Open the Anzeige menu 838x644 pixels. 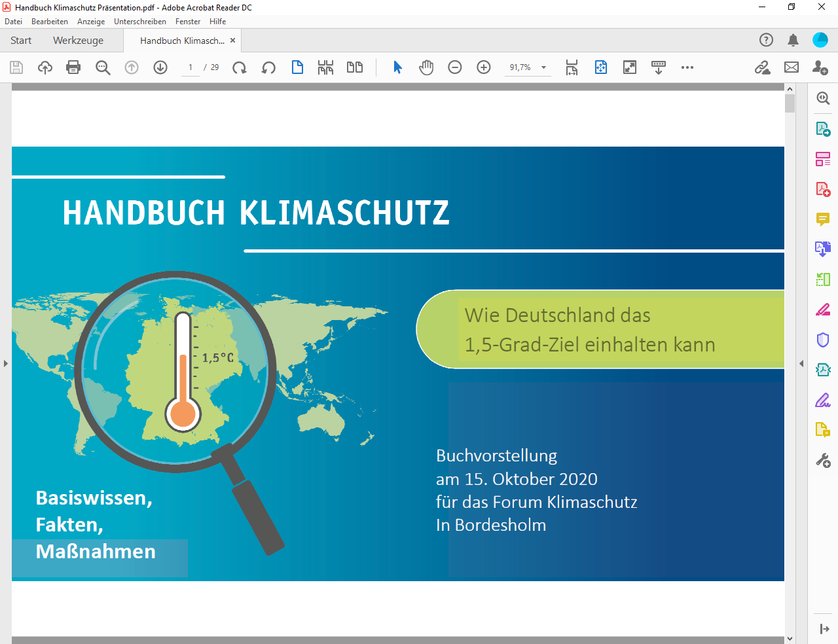pyautogui.click(x=91, y=22)
